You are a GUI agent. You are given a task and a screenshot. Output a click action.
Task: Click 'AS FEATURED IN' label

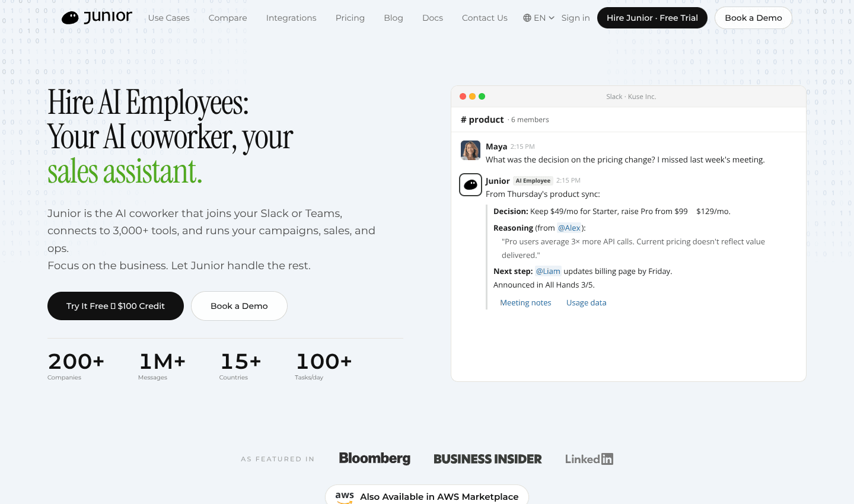(278, 459)
